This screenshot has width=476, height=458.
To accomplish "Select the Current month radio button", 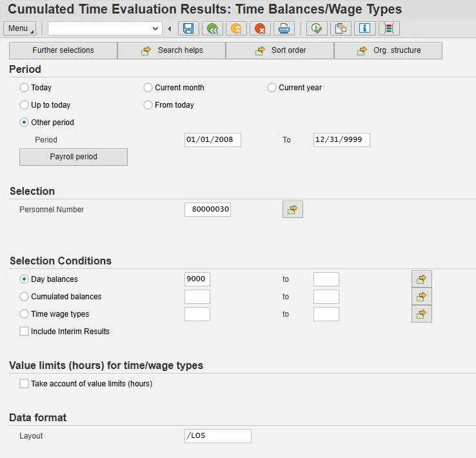I will tap(148, 88).
